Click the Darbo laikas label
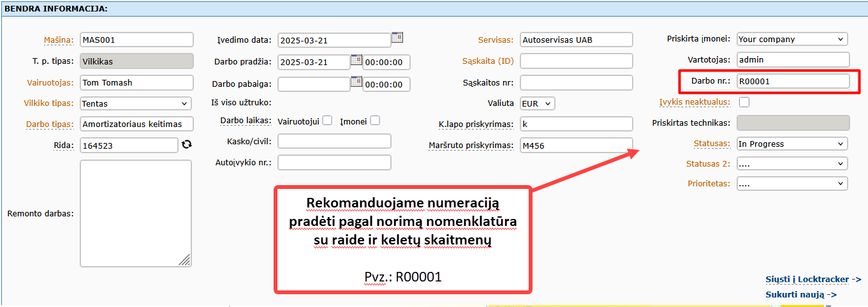This screenshot has height=307, width=868. tap(246, 120)
